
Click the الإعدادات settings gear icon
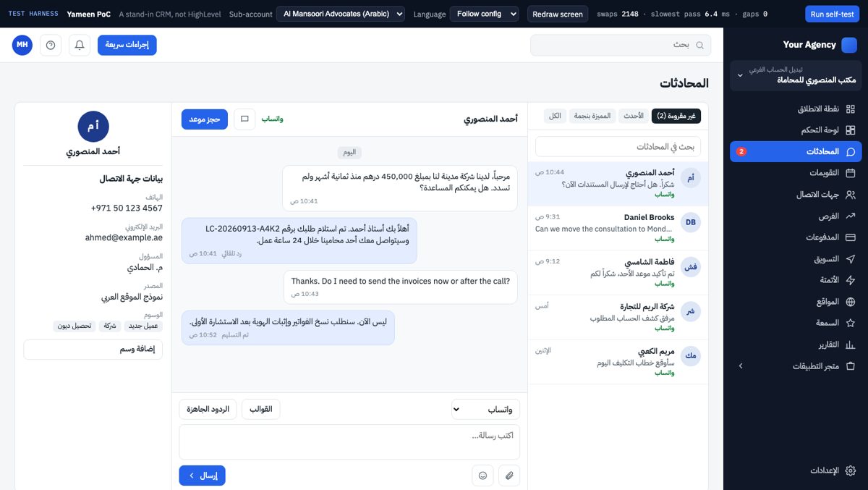[x=851, y=470]
